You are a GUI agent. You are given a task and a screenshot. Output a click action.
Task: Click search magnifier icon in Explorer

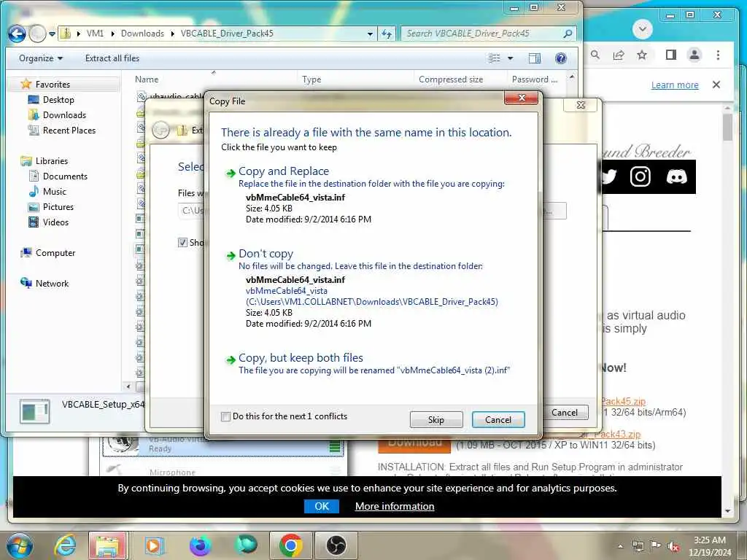[568, 34]
